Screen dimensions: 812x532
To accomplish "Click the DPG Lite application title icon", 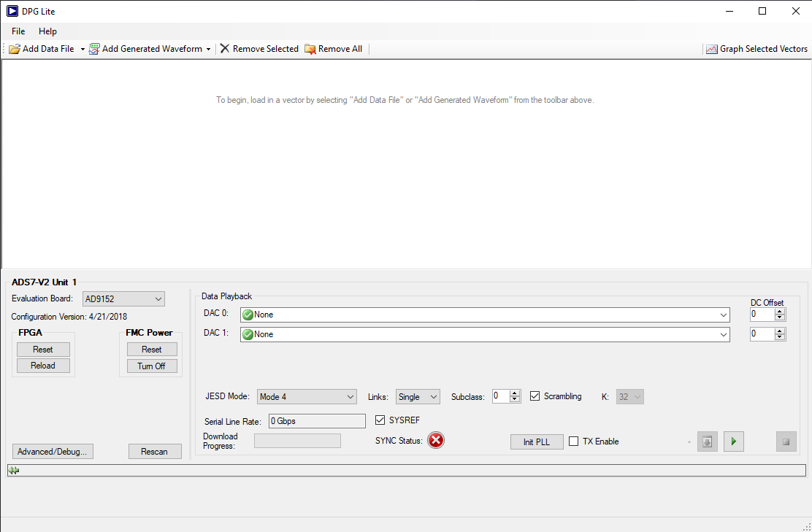I will point(12,11).
